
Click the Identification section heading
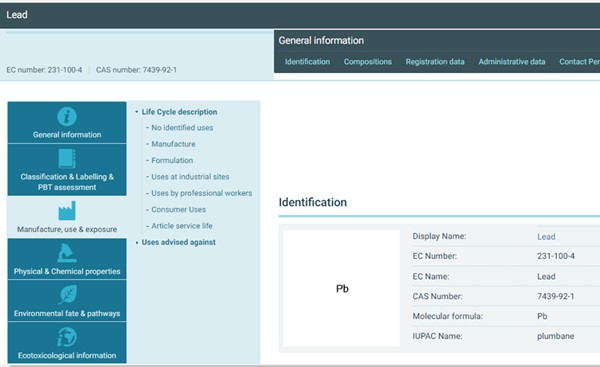tap(313, 202)
